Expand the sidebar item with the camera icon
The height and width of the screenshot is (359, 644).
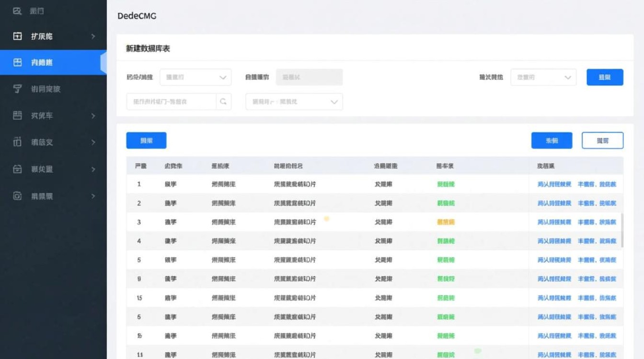tap(93, 196)
